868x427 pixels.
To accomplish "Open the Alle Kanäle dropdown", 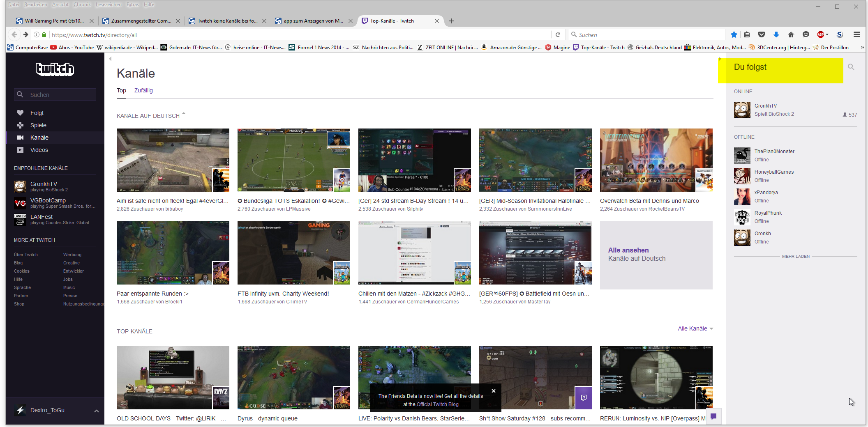I will click(695, 328).
